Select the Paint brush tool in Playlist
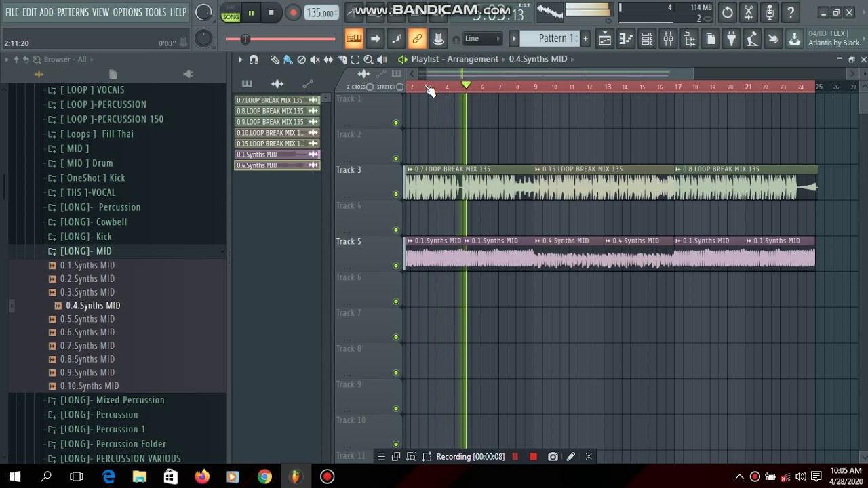Screen dimensions: 868x488 pyautogui.click(x=288, y=60)
